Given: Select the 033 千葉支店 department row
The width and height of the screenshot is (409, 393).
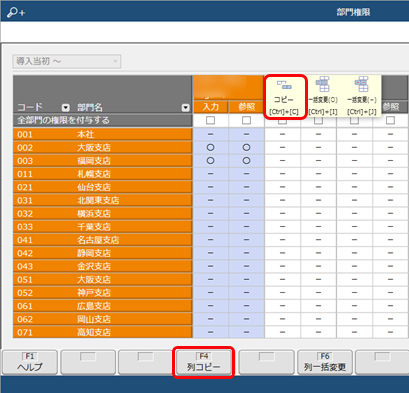Looking at the screenshot, I should click(x=103, y=227).
